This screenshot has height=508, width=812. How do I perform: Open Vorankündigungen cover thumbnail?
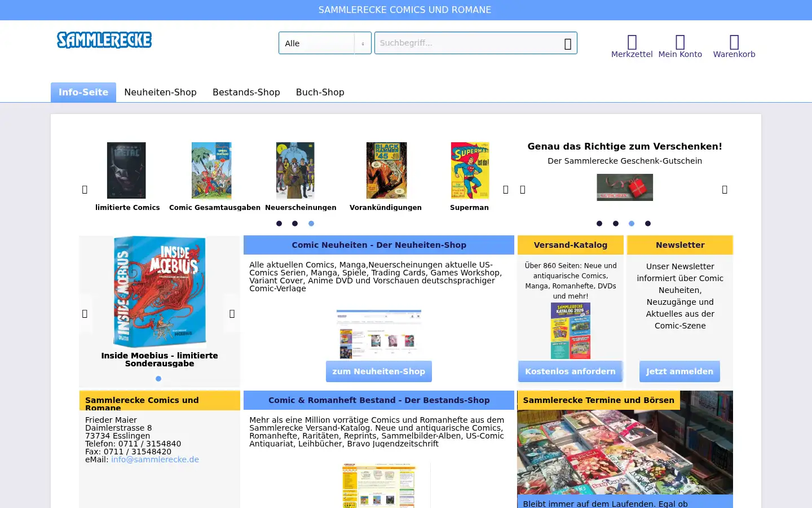point(386,170)
